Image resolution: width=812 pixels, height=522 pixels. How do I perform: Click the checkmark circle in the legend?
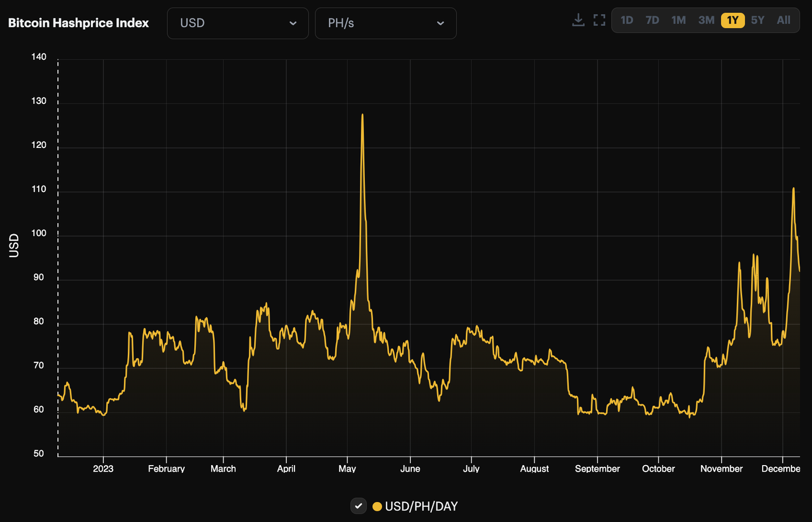pos(358,506)
